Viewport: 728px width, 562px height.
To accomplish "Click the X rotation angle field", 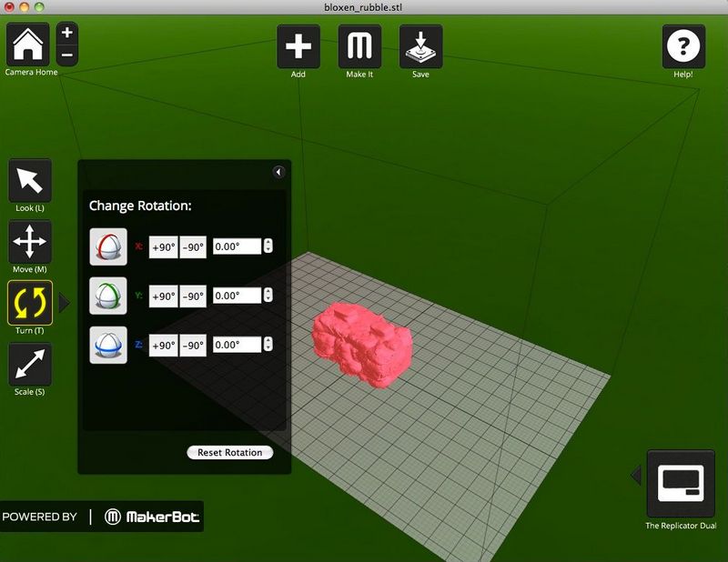I will tap(238, 246).
